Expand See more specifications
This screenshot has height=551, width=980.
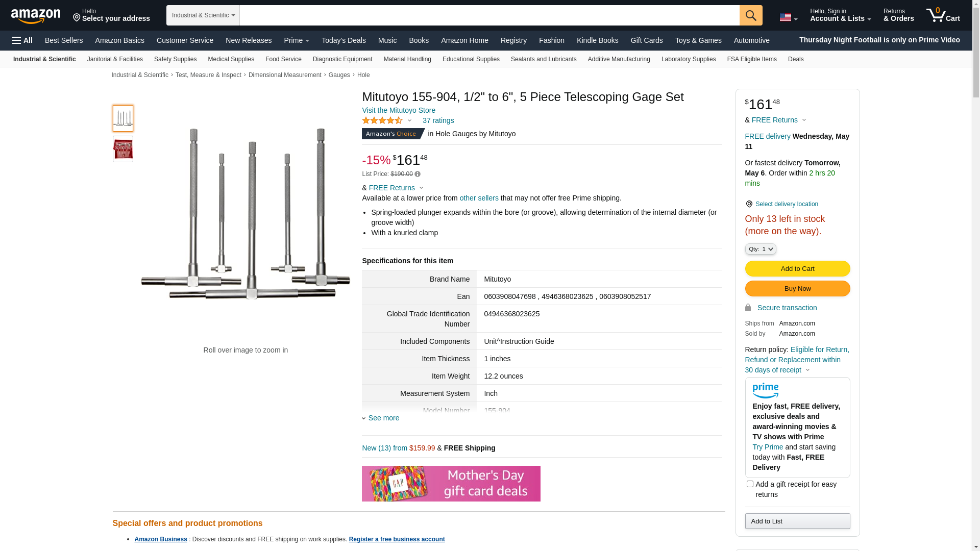click(383, 418)
